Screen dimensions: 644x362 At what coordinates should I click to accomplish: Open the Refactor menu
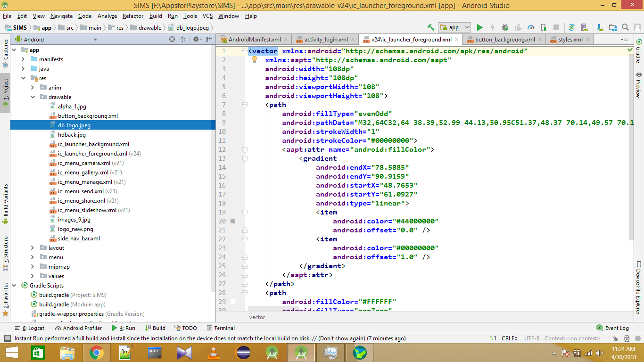pos(132,16)
